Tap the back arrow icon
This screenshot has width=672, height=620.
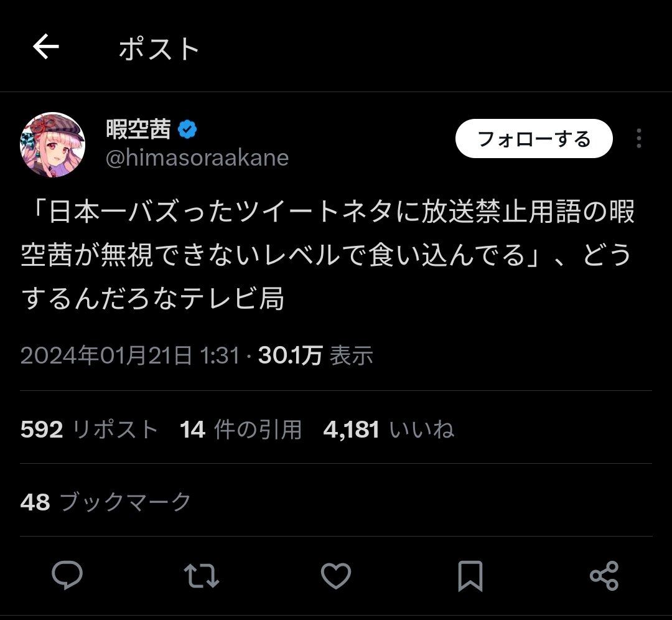(x=46, y=47)
